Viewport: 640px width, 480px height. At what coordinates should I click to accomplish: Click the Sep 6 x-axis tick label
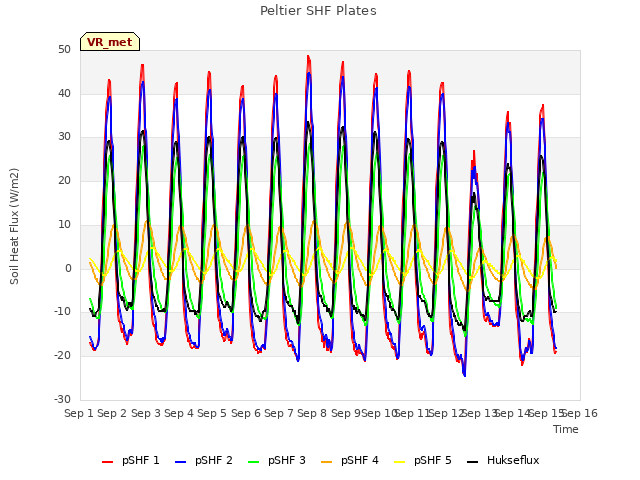coord(246,413)
